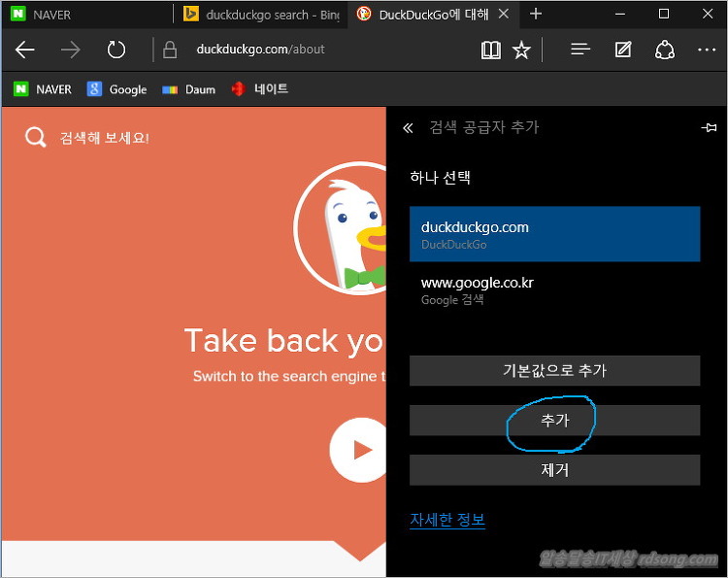Click the share icon in toolbar
Viewport: 728px width, 578px height.
pyautogui.click(x=665, y=50)
